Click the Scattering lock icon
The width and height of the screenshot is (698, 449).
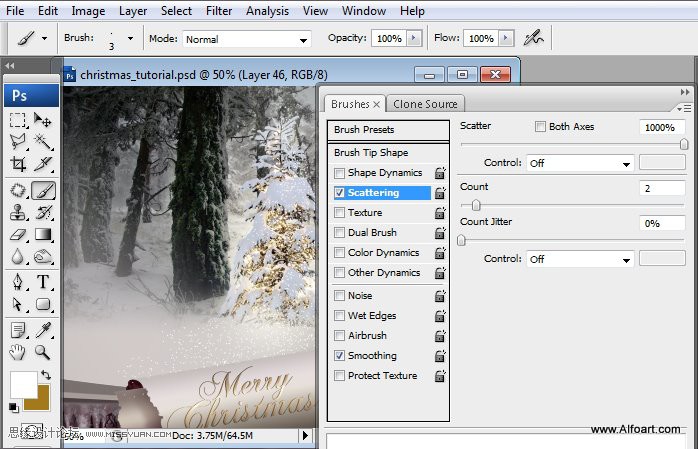coord(440,193)
